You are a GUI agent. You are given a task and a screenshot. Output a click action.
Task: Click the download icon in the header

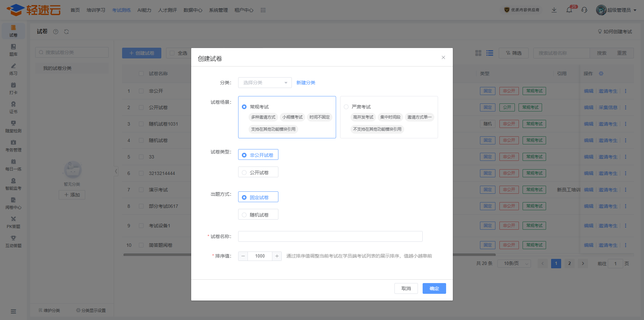[x=554, y=10]
